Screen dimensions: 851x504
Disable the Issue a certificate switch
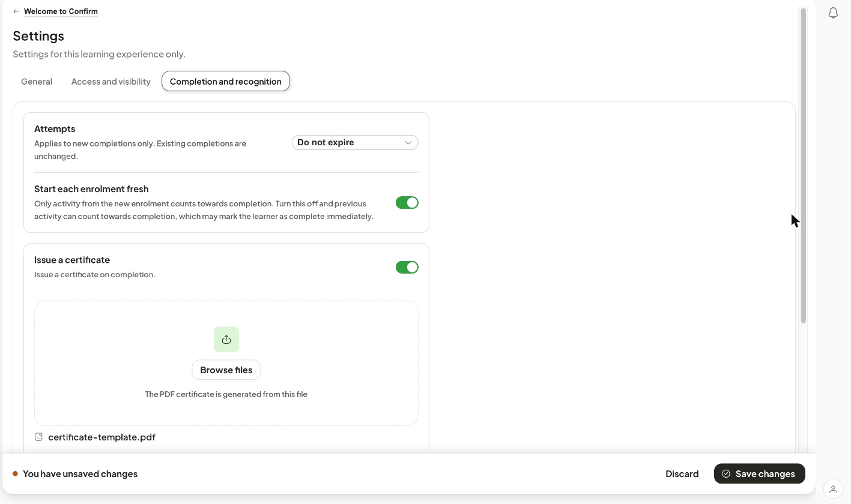click(407, 267)
